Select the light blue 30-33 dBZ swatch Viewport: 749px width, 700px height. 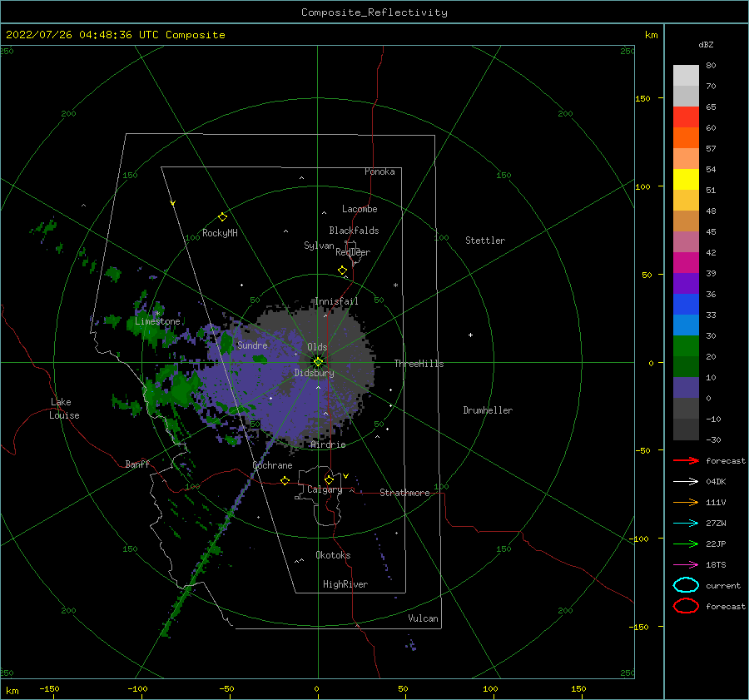tap(686, 325)
